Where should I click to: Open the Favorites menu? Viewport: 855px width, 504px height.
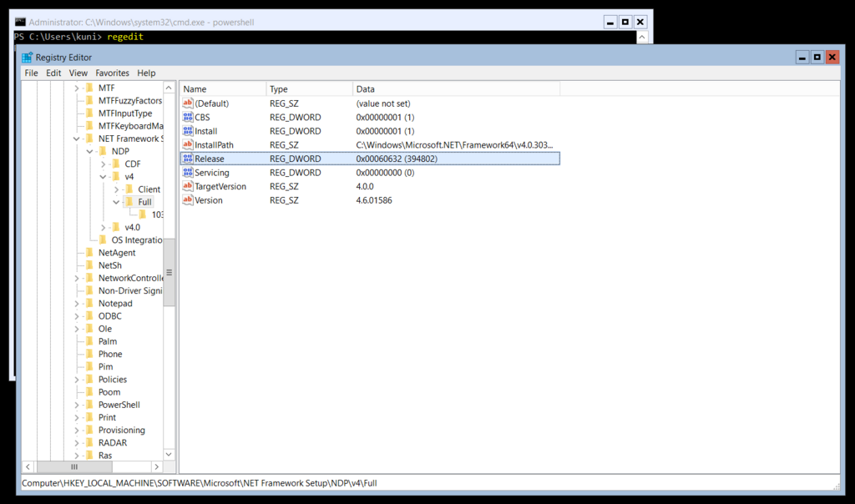pyautogui.click(x=113, y=73)
